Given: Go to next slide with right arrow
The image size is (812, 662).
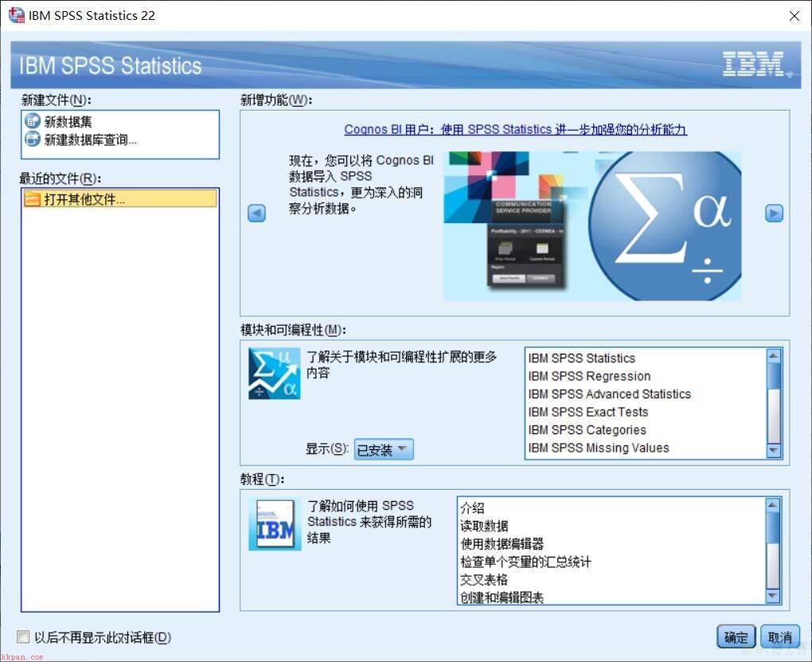Looking at the screenshot, I should 774,213.
